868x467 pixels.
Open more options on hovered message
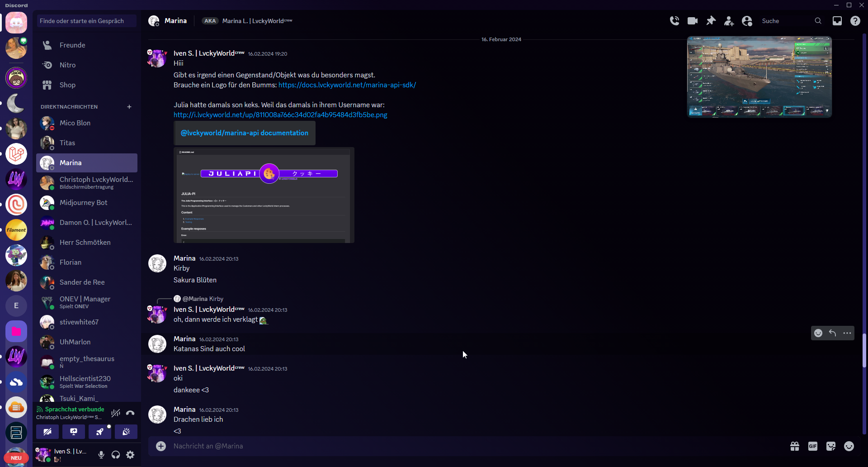pyautogui.click(x=847, y=333)
